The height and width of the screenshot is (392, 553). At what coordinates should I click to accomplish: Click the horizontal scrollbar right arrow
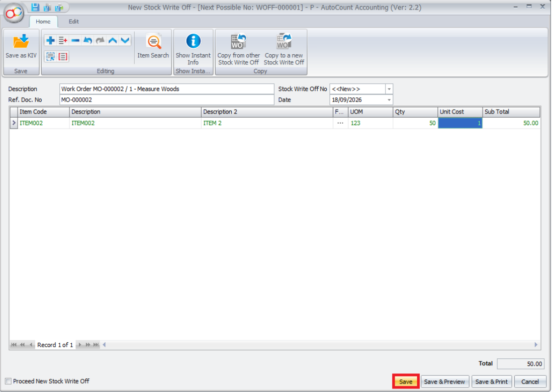tap(536, 345)
